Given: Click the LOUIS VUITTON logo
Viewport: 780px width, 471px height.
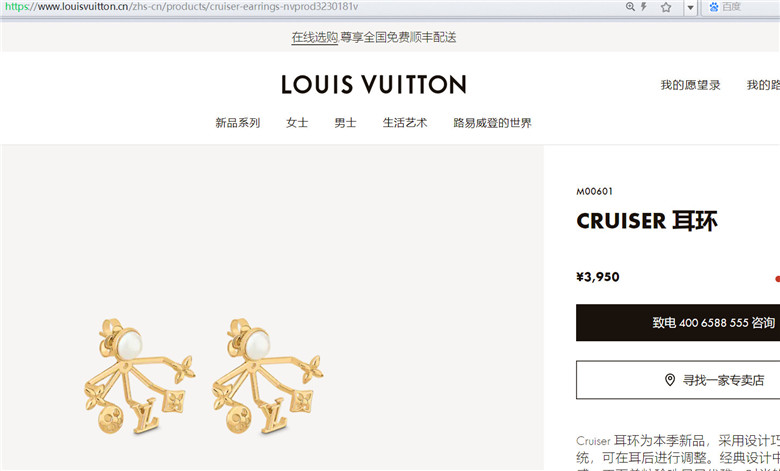Looking at the screenshot, I should click(374, 85).
